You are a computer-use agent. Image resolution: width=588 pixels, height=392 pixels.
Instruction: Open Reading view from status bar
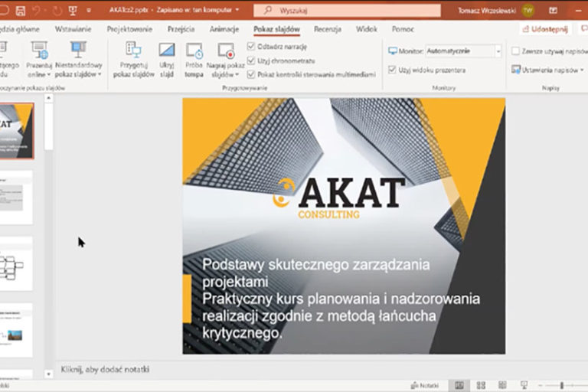coord(501,385)
